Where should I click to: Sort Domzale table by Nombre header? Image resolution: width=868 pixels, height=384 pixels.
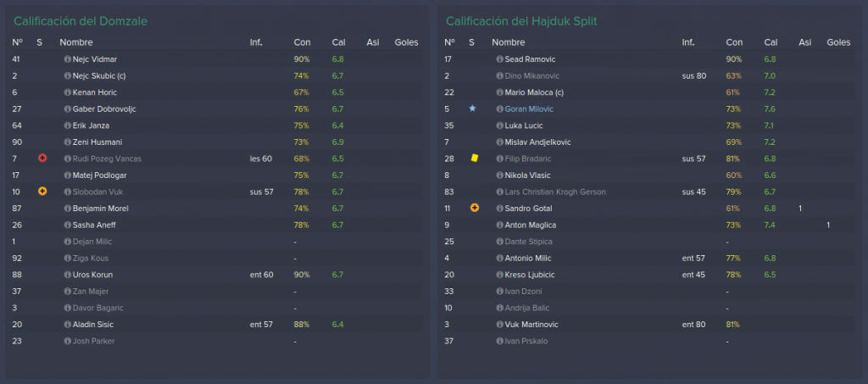click(x=76, y=42)
